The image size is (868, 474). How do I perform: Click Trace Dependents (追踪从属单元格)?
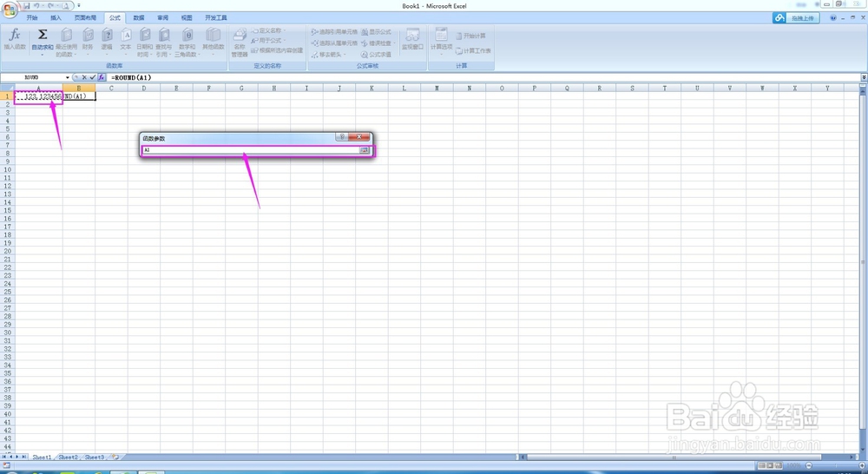click(x=334, y=43)
